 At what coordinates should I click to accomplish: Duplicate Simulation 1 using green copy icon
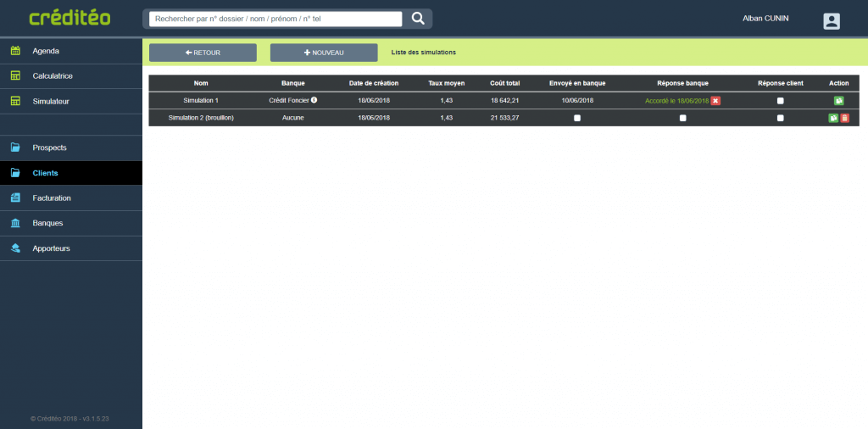838,101
